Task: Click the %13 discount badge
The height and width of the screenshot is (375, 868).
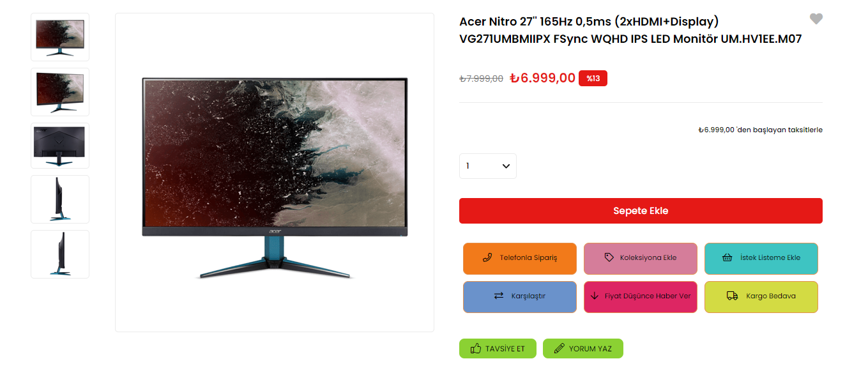Action: [593, 78]
